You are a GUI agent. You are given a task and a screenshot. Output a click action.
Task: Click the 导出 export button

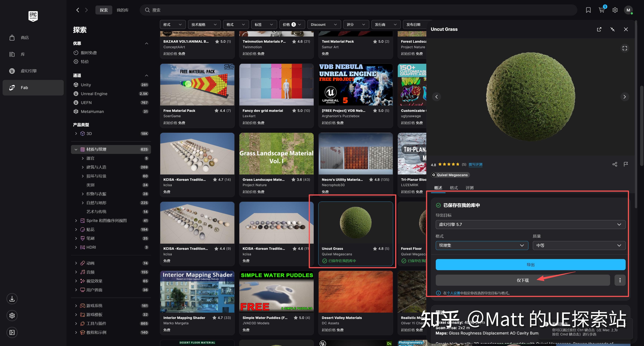530,264
